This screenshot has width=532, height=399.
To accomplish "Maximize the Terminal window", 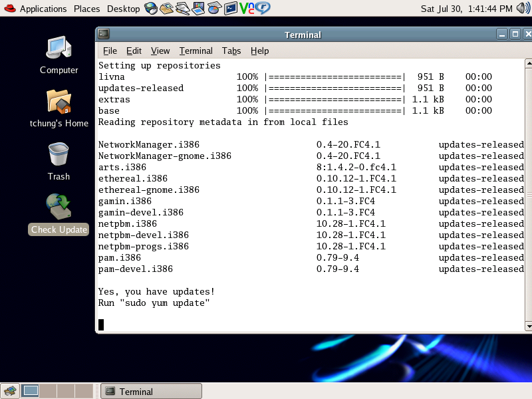I will tap(515, 35).
